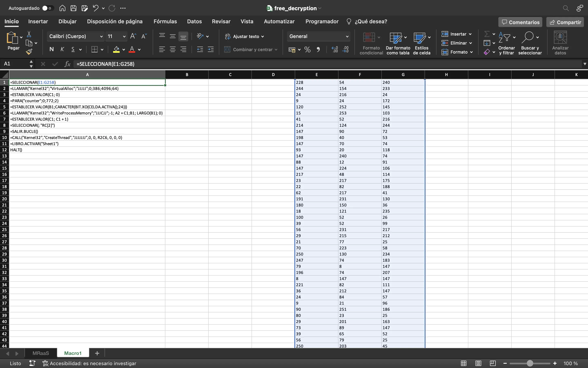The image size is (588, 368).
Task: Click the Comentarios button
Action: (x=520, y=22)
